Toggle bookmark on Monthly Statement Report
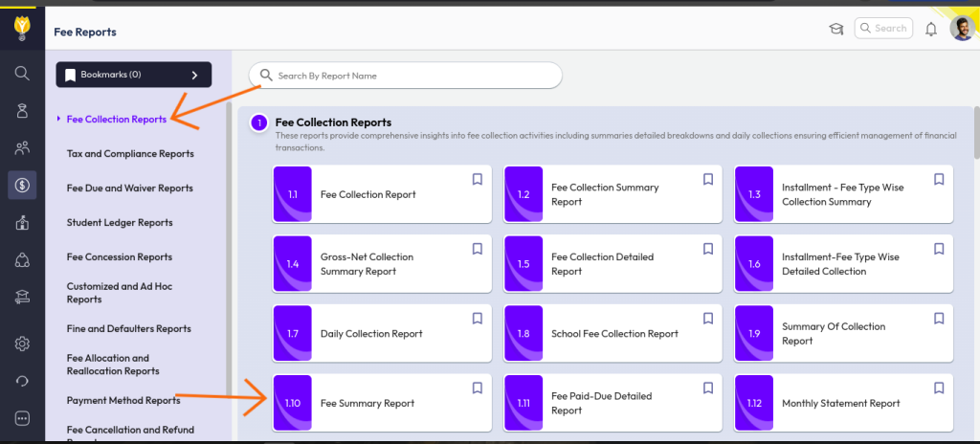980x444 pixels. 939,388
